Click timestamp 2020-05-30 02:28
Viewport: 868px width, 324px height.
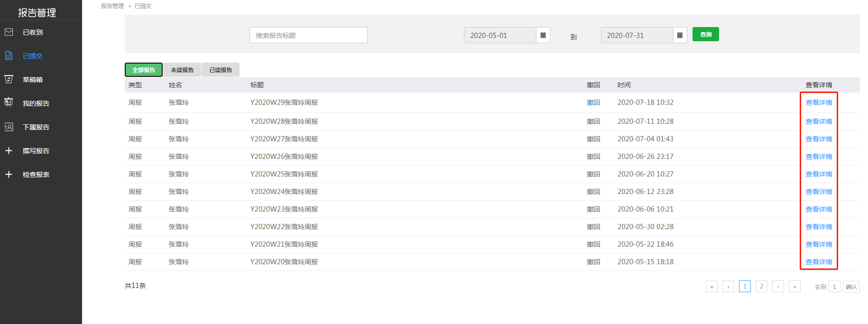coord(646,227)
